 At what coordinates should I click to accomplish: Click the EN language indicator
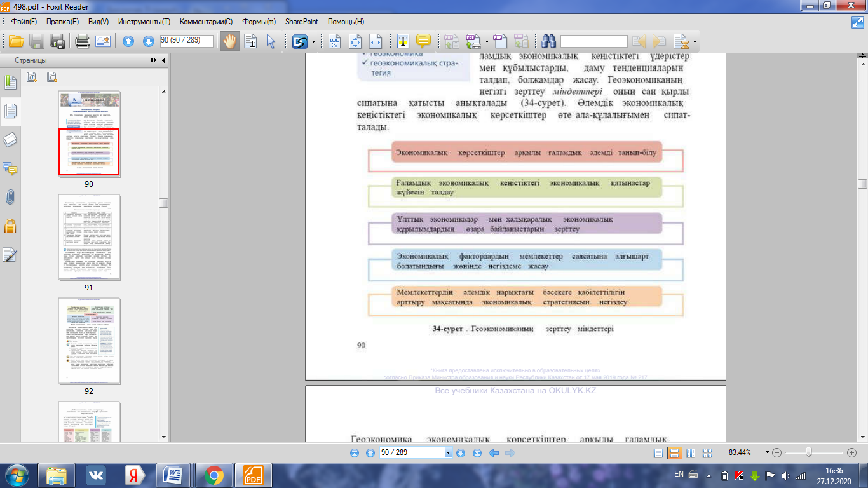click(x=679, y=474)
